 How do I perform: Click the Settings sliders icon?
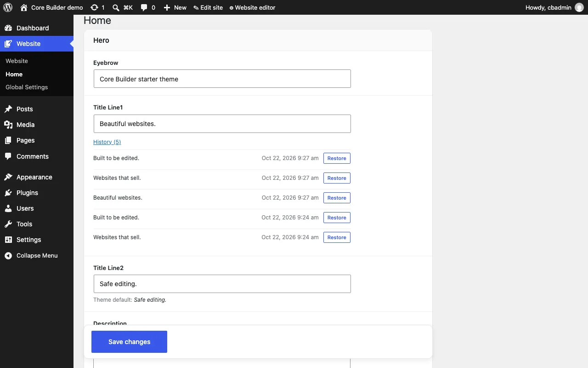(x=8, y=240)
